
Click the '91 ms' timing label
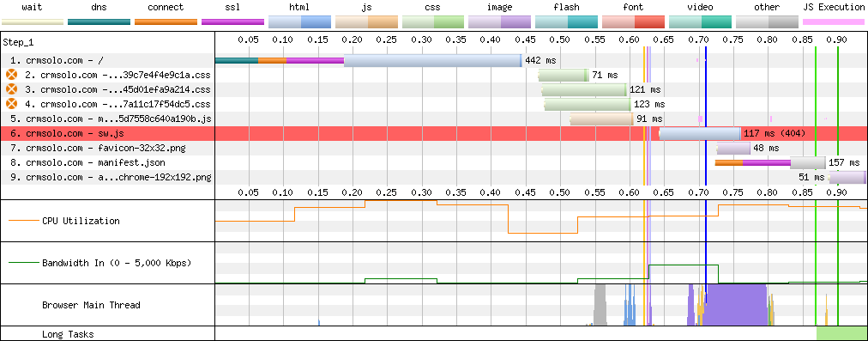pos(650,119)
